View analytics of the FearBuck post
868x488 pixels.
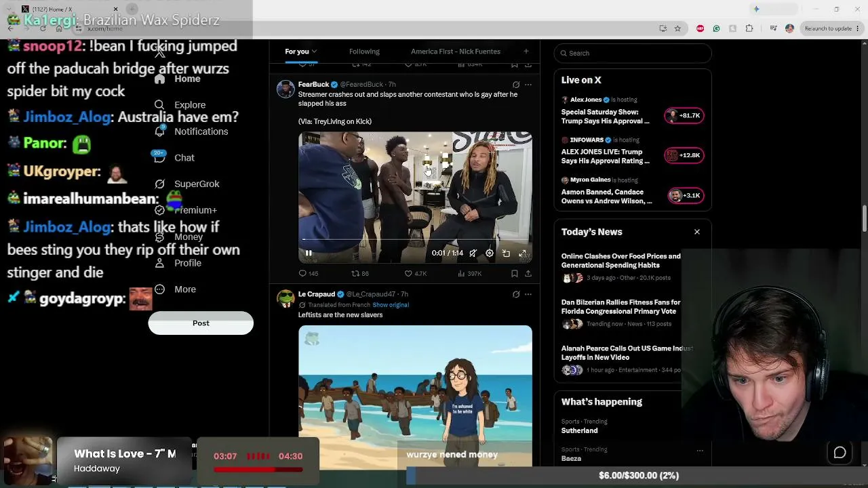(x=469, y=274)
